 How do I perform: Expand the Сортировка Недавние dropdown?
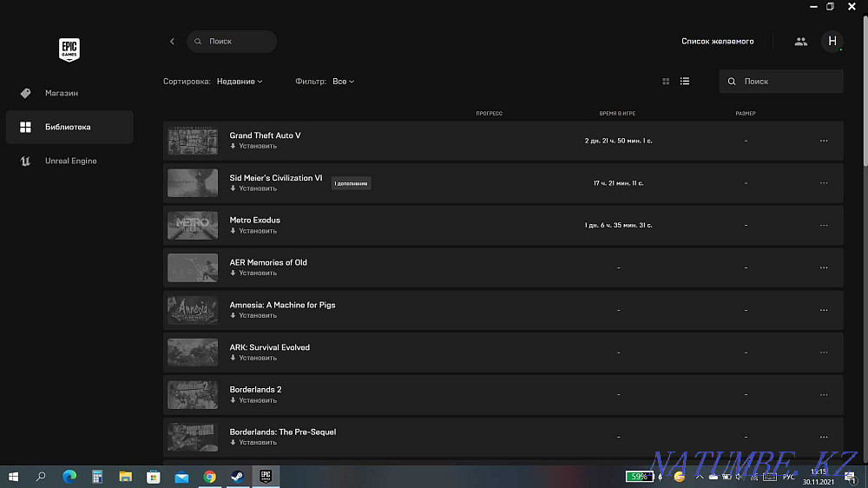pos(240,82)
